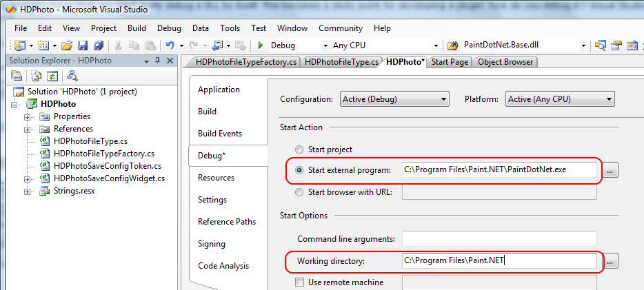The width and height of the screenshot is (644, 290).
Task: Open the Solution Explorer window position dropdown arrow
Action: click(x=146, y=61)
